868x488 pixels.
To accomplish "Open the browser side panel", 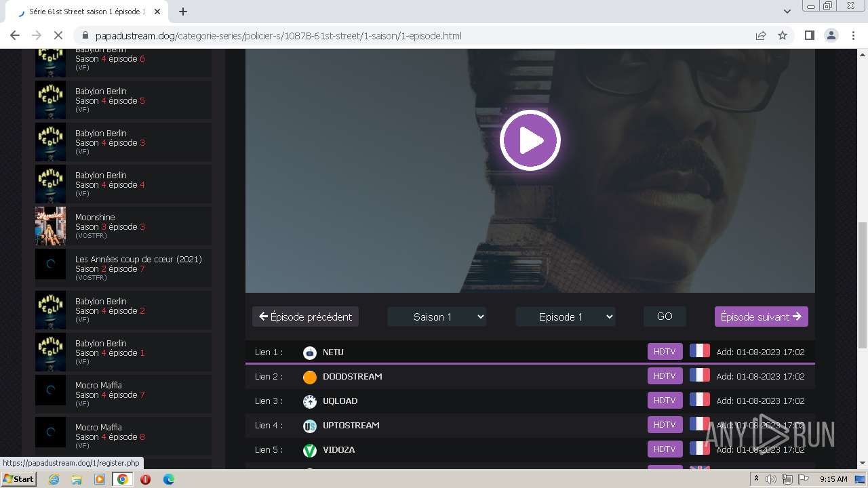I will (809, 35).
